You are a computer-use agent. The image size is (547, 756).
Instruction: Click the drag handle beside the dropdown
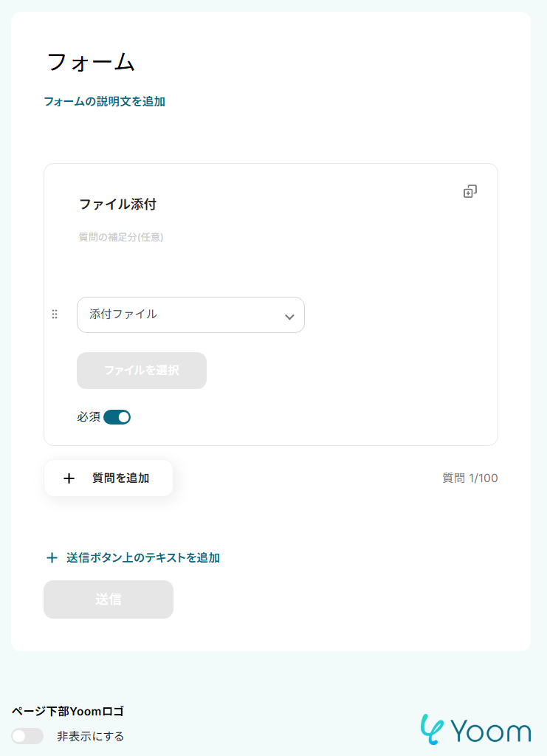(x=55, y=315)
